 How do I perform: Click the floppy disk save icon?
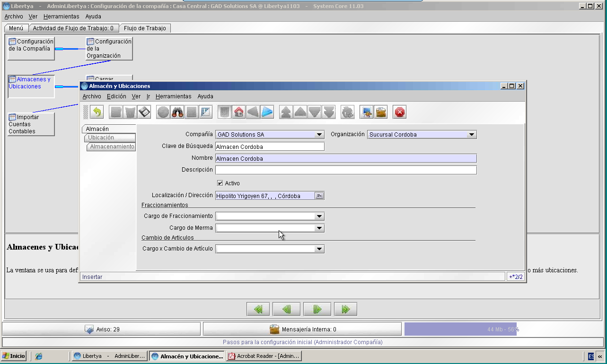144,112
